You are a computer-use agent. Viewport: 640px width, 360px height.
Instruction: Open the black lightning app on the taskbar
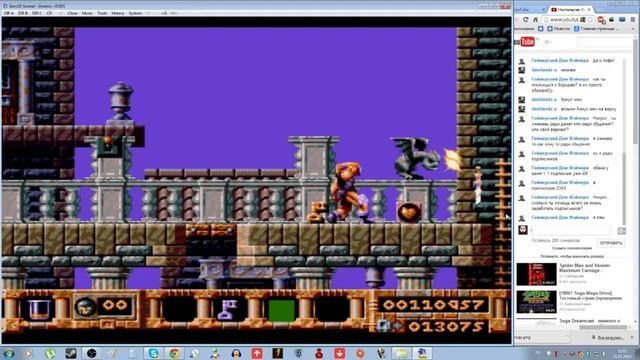(x=278, y=353)
